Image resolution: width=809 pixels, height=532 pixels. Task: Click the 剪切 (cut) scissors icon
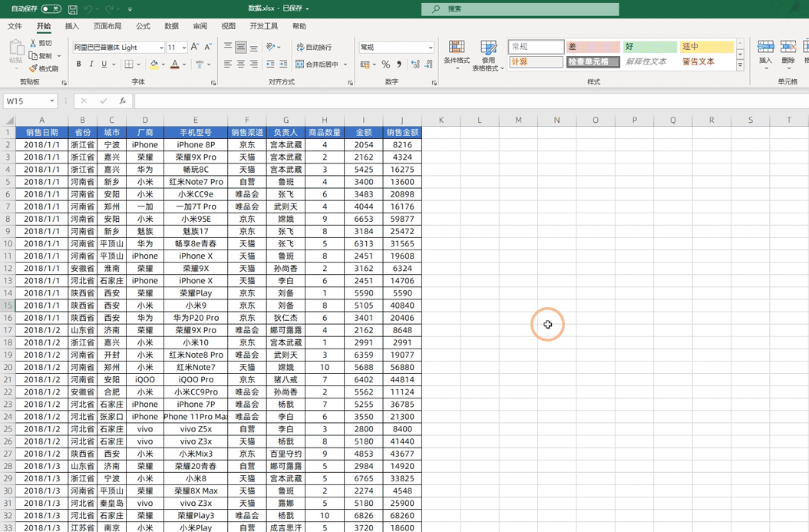(x=33, y=43)
